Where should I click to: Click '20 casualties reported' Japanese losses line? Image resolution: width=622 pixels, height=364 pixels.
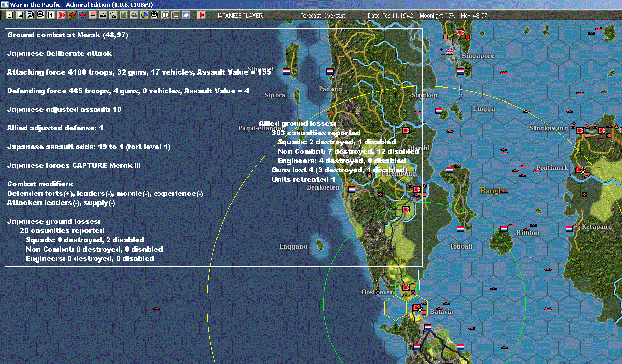pyautogui.click(x=62, y=230)
